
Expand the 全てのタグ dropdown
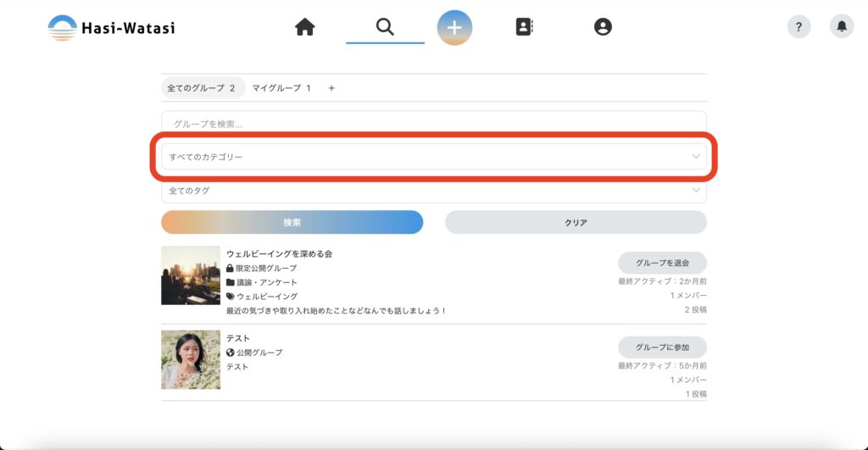[433, 191]
